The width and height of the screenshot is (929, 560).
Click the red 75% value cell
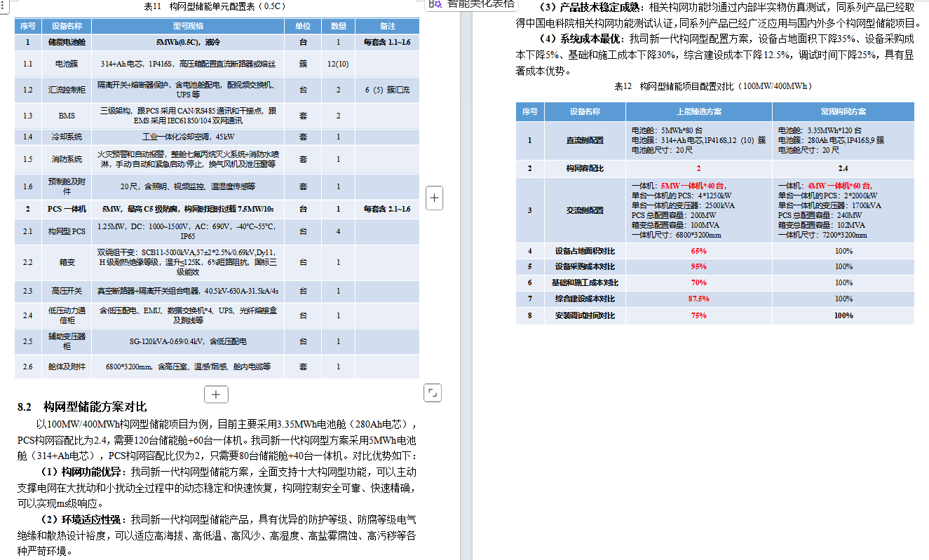pyautogui.click(x=699, y=315)
